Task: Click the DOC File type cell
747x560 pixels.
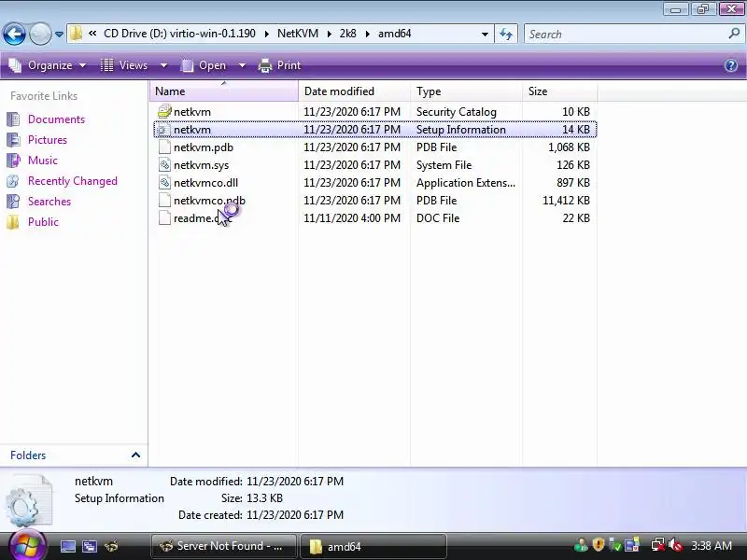Action: [x=438, y=218]
